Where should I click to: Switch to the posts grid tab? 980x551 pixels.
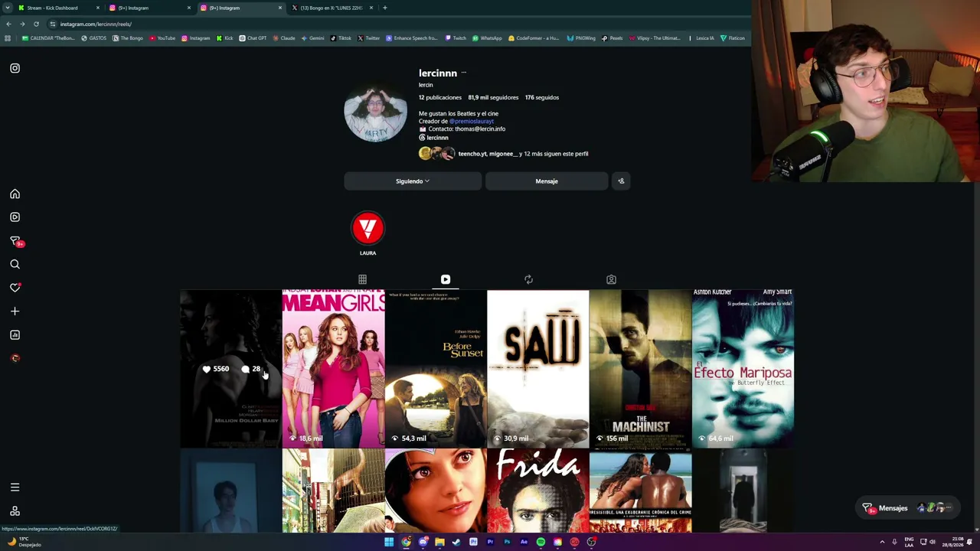point(362,279)
